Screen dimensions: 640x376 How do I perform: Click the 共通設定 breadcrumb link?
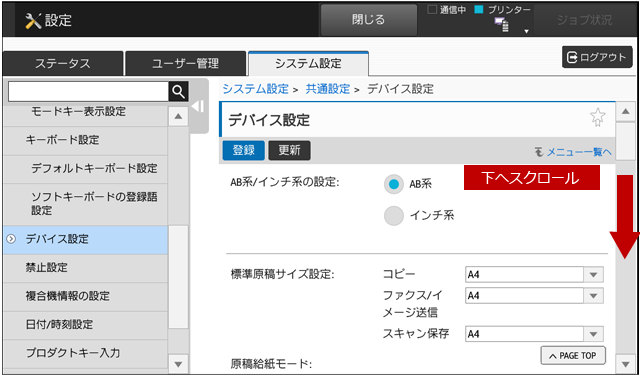coord(328,89)
